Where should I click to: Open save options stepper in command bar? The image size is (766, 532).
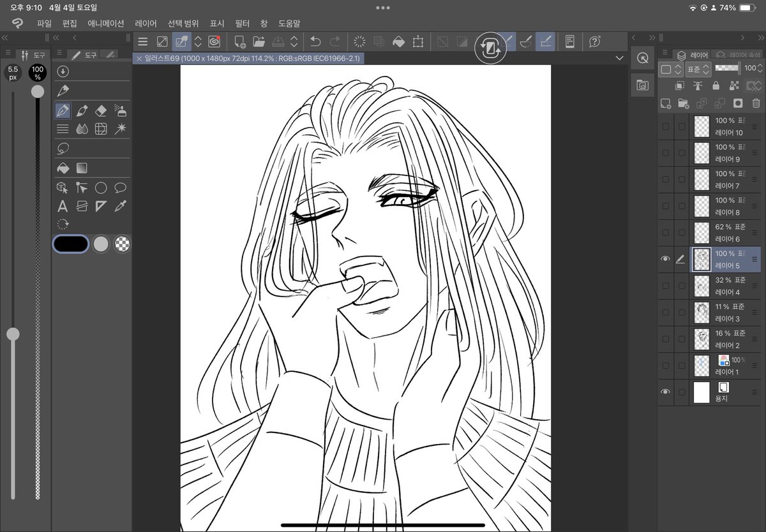point(294,42)
